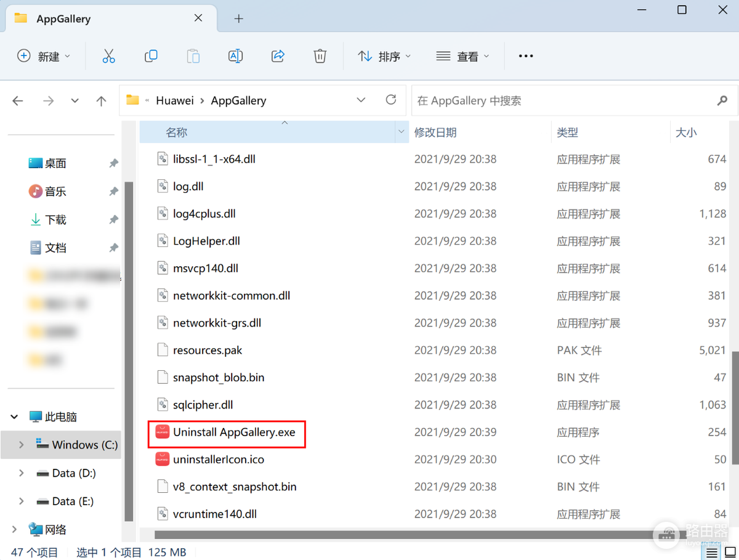
Task: Refresh the AppGallery folder
Action: coord(390,100)
